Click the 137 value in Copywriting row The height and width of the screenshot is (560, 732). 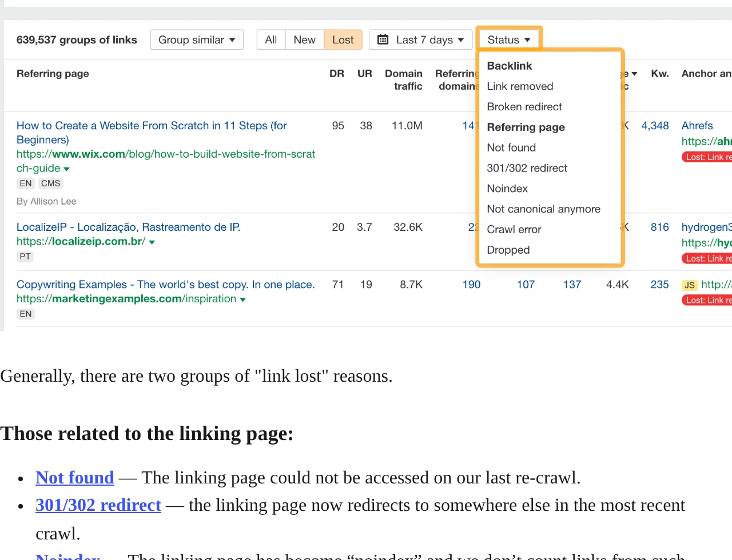(x=572, y=285)
